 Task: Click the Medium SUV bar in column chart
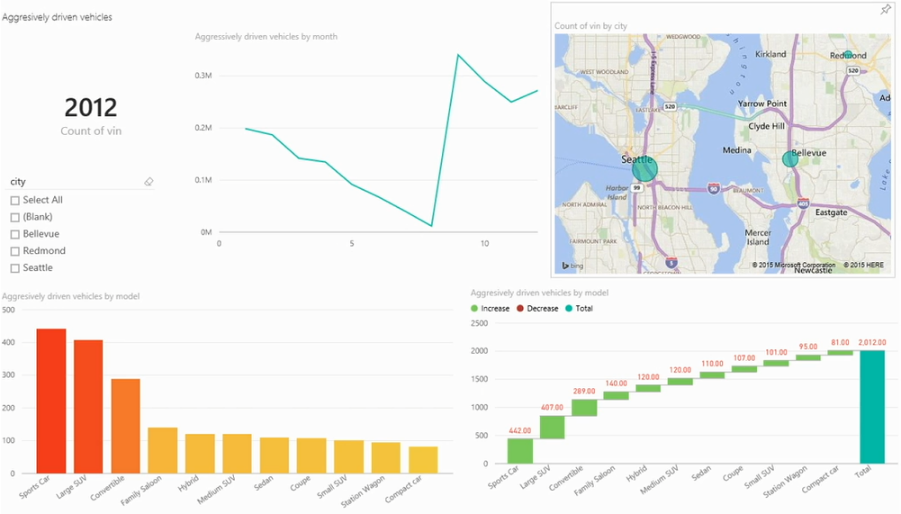coord(237,454)
